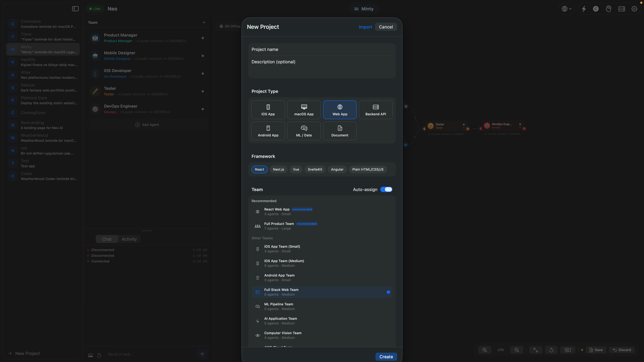Select the ML / Data project type
The image size is (644, 362).
(x=304, y=131)
